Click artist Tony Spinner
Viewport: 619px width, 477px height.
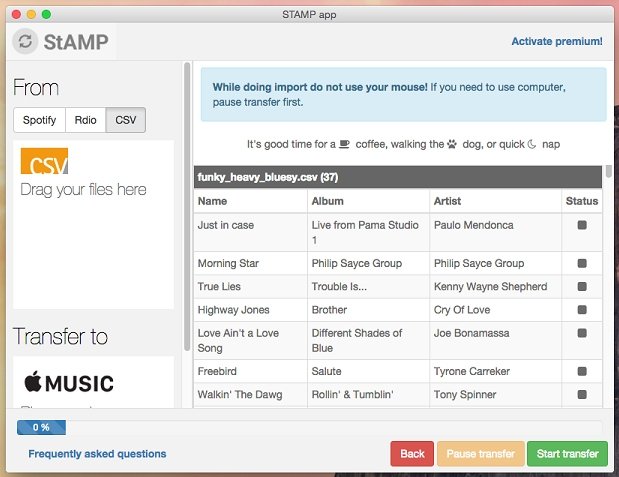point(465,394)
